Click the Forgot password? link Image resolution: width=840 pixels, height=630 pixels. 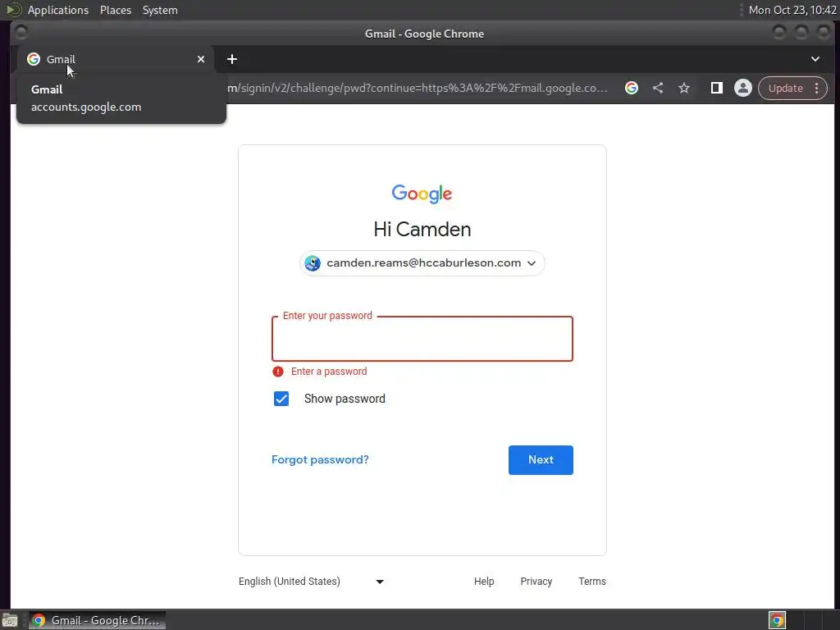pos(320,459)
